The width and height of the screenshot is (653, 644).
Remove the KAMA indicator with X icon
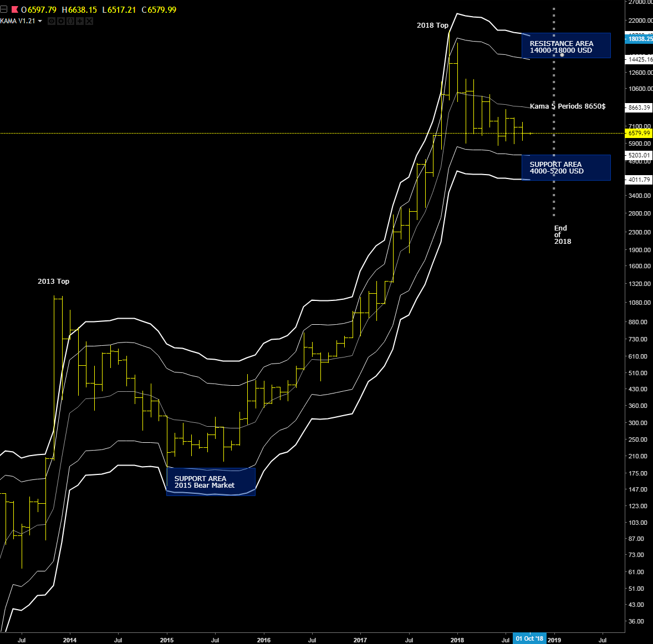[89, 21]
